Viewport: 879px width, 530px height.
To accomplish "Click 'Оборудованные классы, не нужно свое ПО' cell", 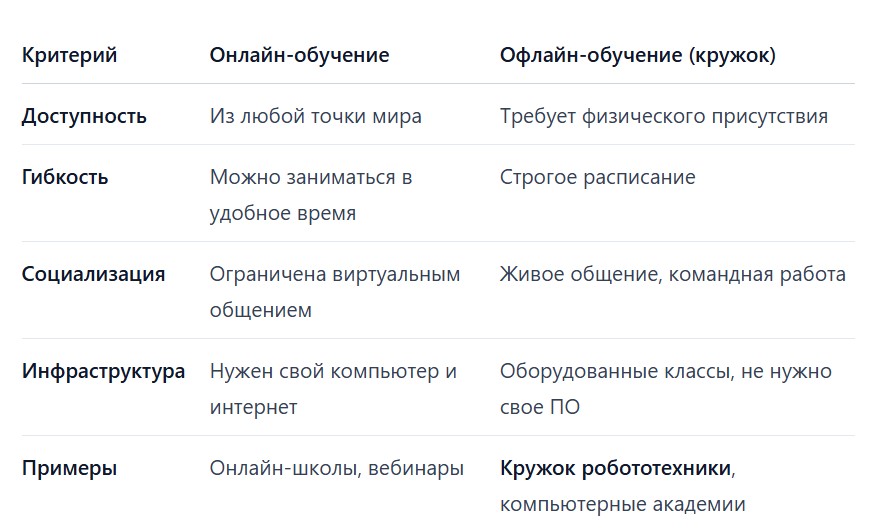I will 665,389.
